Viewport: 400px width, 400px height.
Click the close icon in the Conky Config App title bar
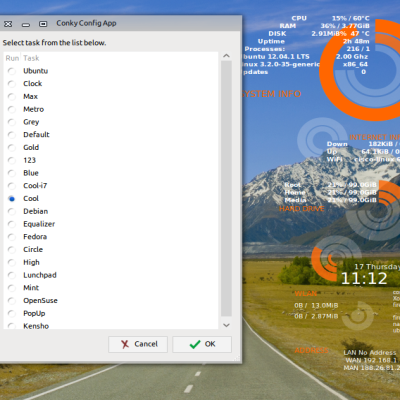(8, 24)
